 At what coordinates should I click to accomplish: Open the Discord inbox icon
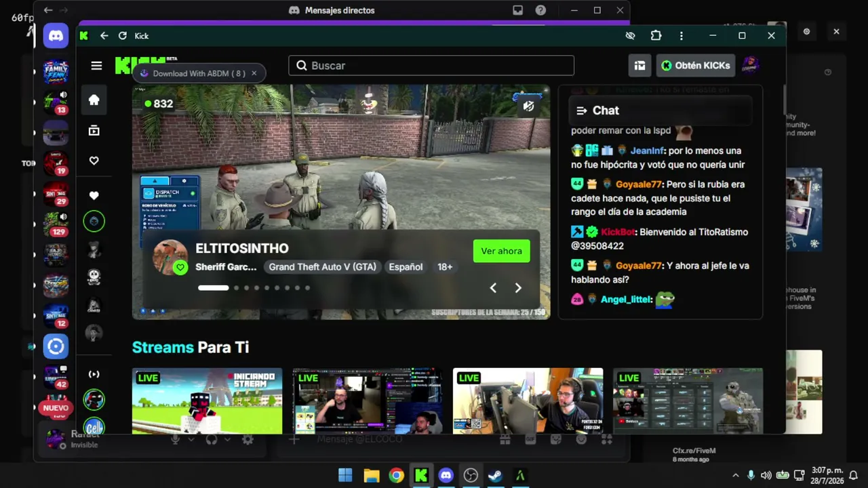(518, 10)
